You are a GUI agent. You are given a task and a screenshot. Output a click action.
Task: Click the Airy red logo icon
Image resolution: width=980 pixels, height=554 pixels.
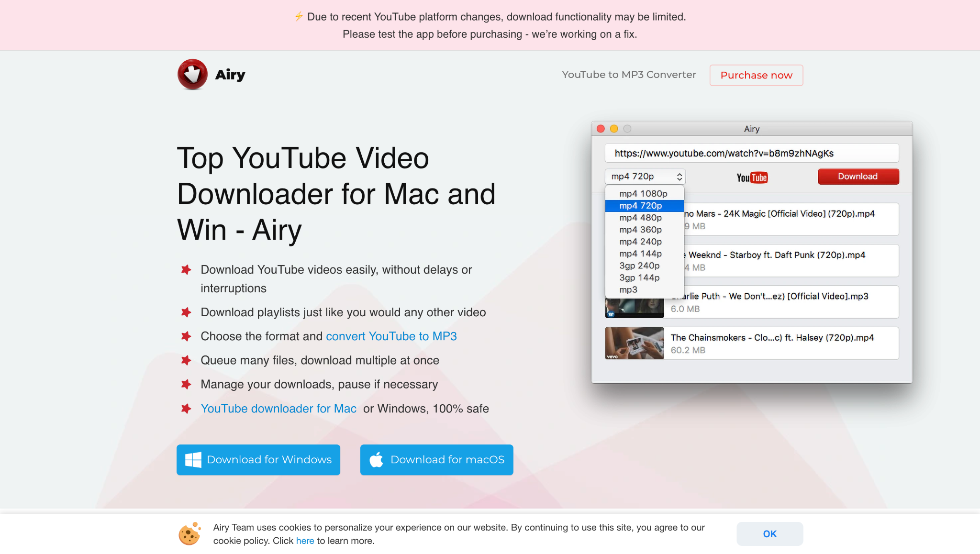[x=192, y=75]
